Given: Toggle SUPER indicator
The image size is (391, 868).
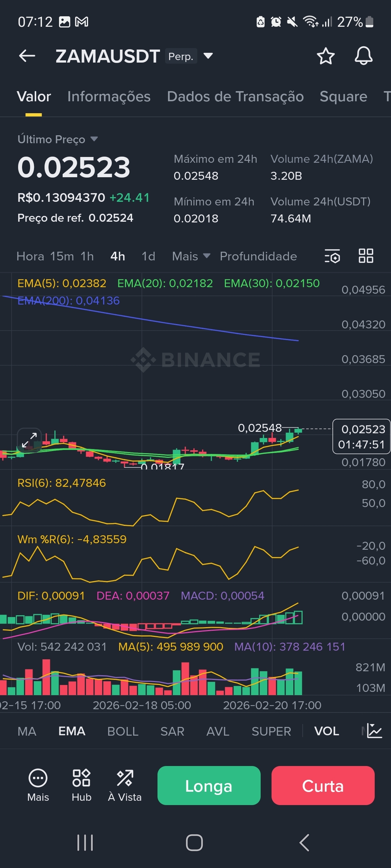Looking at the screenshot, I should click(272, 731).
